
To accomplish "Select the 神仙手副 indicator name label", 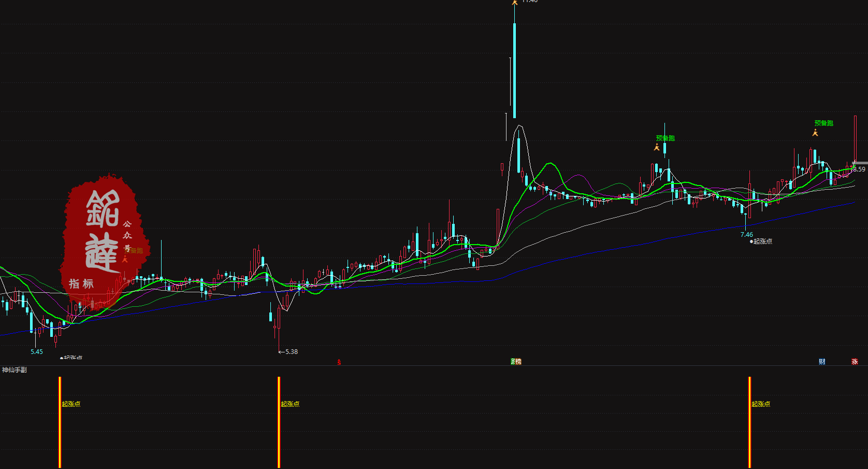I will [x=15, y=370].
